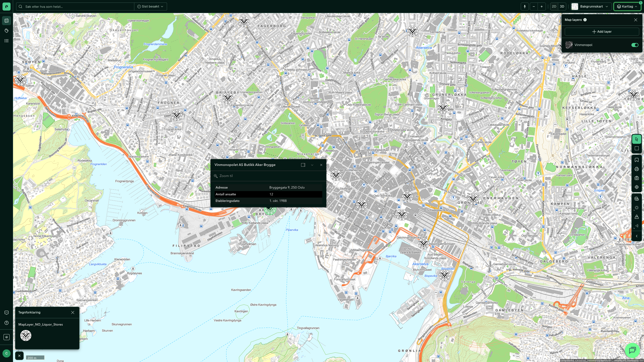Select the Etableringsdato row in the popup
The width and height of the screenshot is (644, 362).
click(268, 201)
